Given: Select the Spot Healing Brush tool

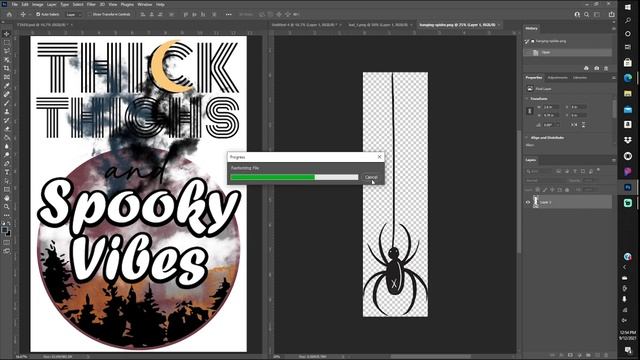Looking at the screenshot, I should [x=7, y=94].
